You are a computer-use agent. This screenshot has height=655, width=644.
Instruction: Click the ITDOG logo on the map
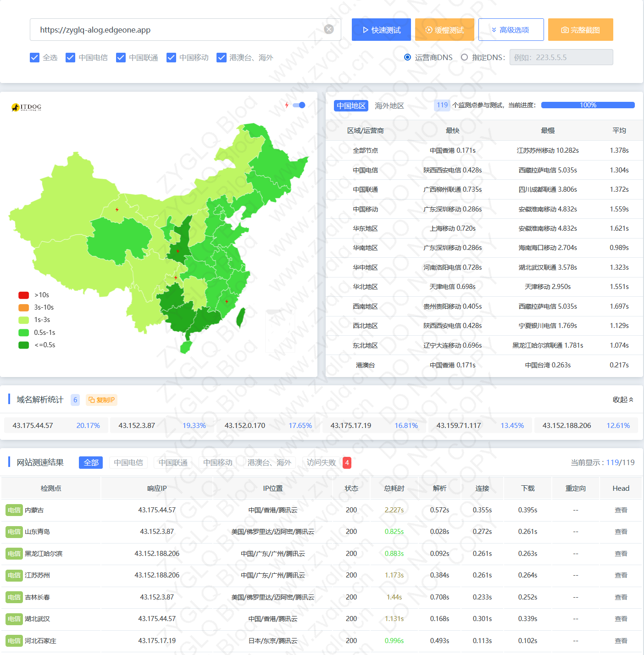pos(27,107)
